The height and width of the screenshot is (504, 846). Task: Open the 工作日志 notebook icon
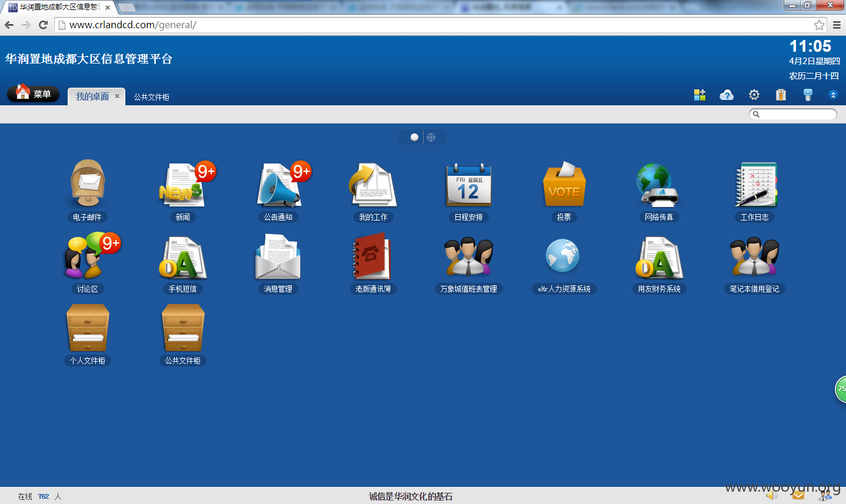[x=755, y=185]
